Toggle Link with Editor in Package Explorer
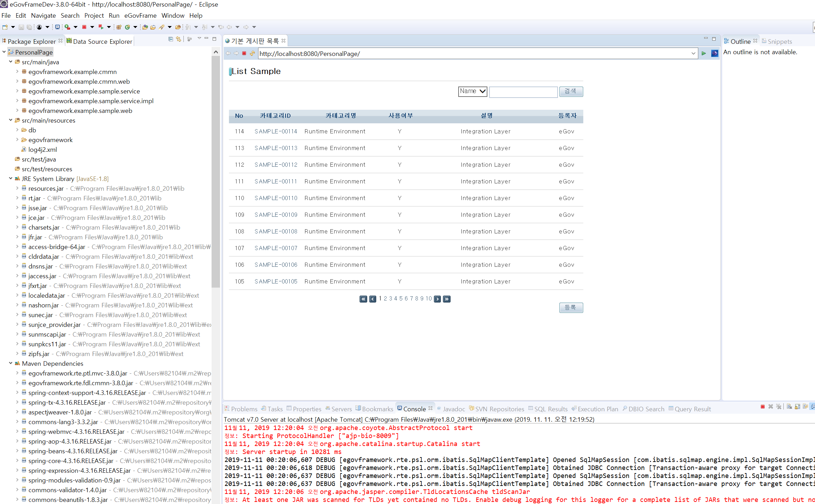The height and width of the screenshot is (504, 815). click(179, 39)
